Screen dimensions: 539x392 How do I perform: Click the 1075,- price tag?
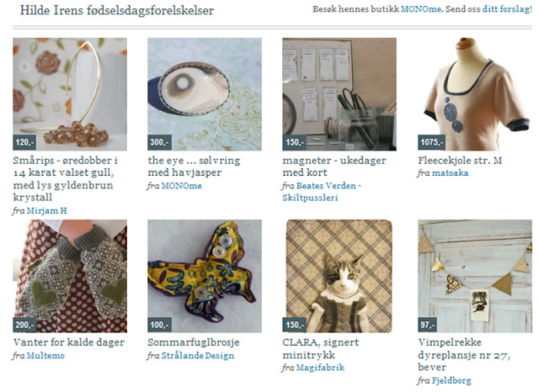(x=431, y=142)
